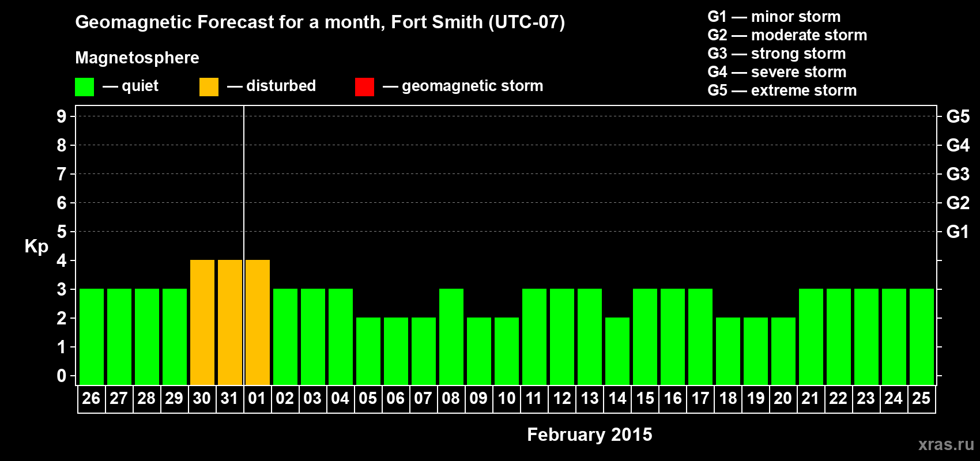The image size is (980, 461).
Task: Click the green quiet legend swatch
Action: click(x=84, y=87)
